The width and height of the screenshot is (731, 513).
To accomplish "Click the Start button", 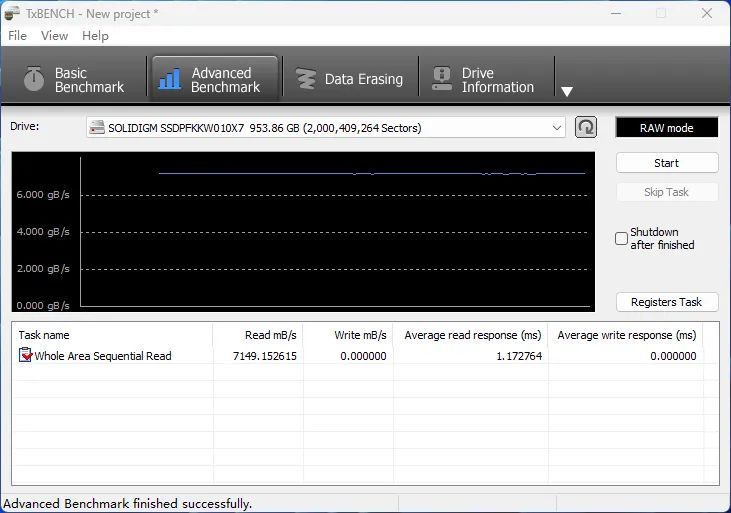I will 667,163.
